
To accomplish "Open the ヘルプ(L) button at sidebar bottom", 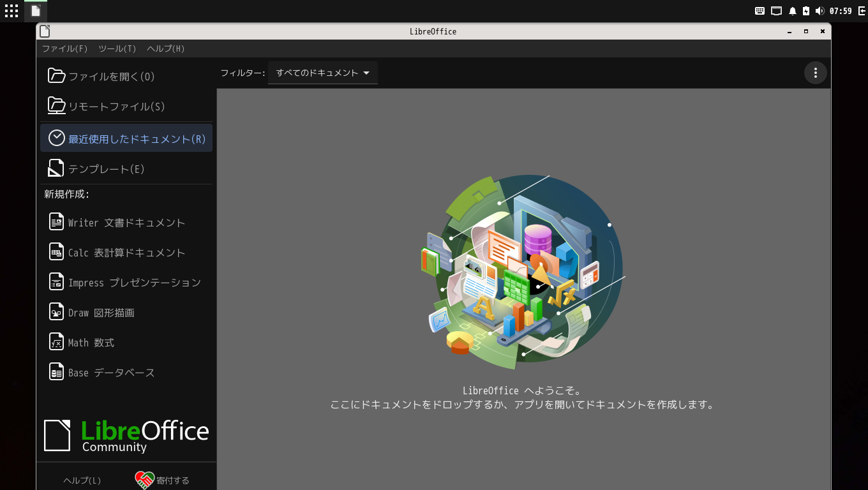I will click(x=82, y=480).
